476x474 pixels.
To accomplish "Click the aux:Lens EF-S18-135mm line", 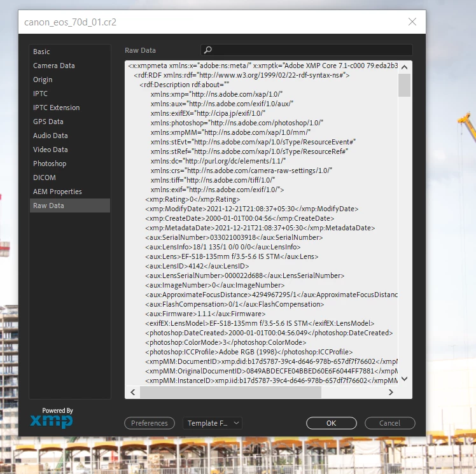I will point(232,256).
